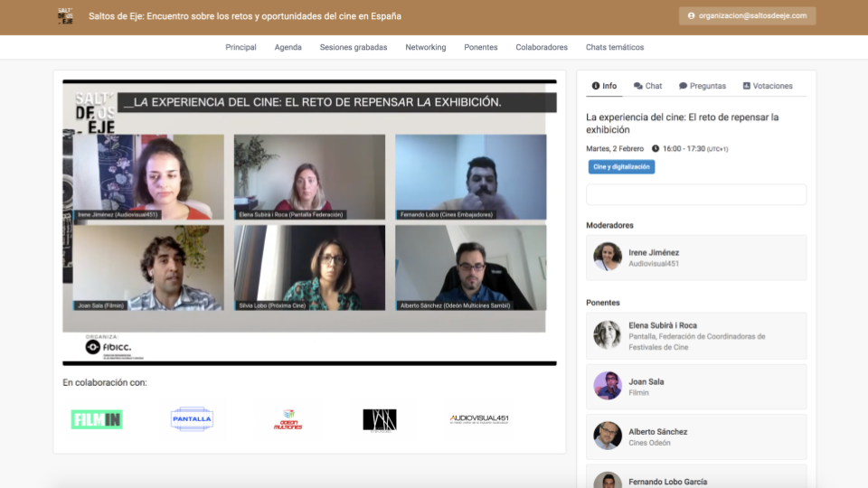The width and height of the screenshot is (868, 488).
Task: Select the Info tab
Action: point(604,86)
